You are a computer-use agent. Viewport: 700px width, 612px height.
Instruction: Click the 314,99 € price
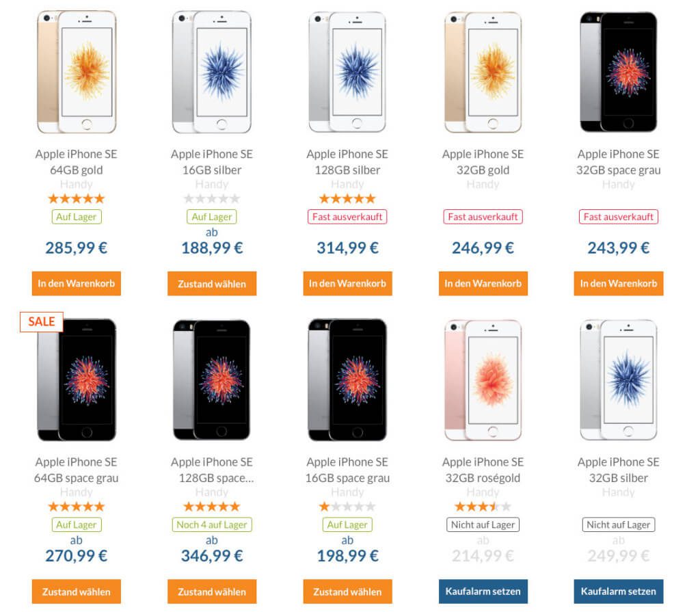[347, 248]
